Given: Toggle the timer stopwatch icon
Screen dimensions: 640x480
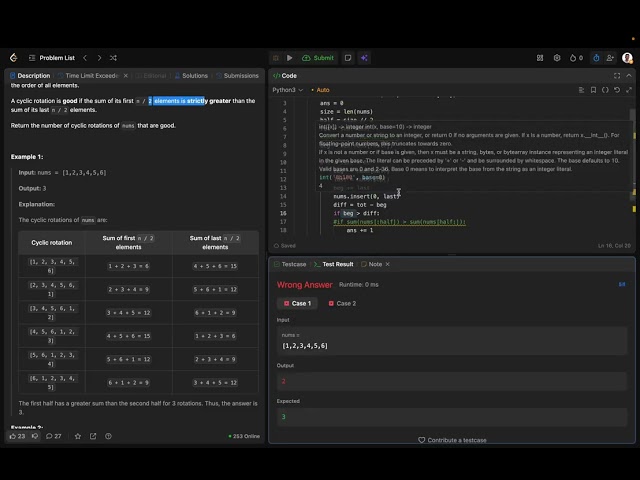Looking at the screenshot, I should [596, 58].
